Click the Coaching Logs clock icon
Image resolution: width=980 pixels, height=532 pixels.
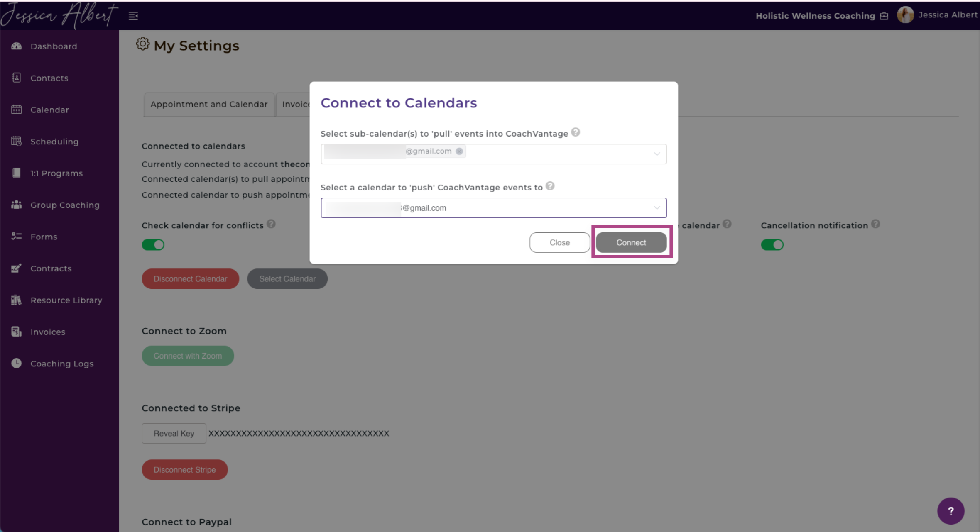[16, 363]
